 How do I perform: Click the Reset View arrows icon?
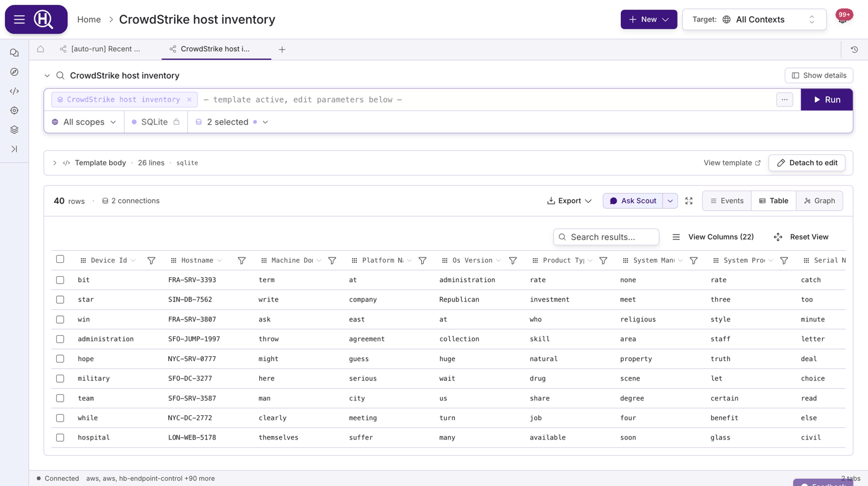click(x=778, y=237)
